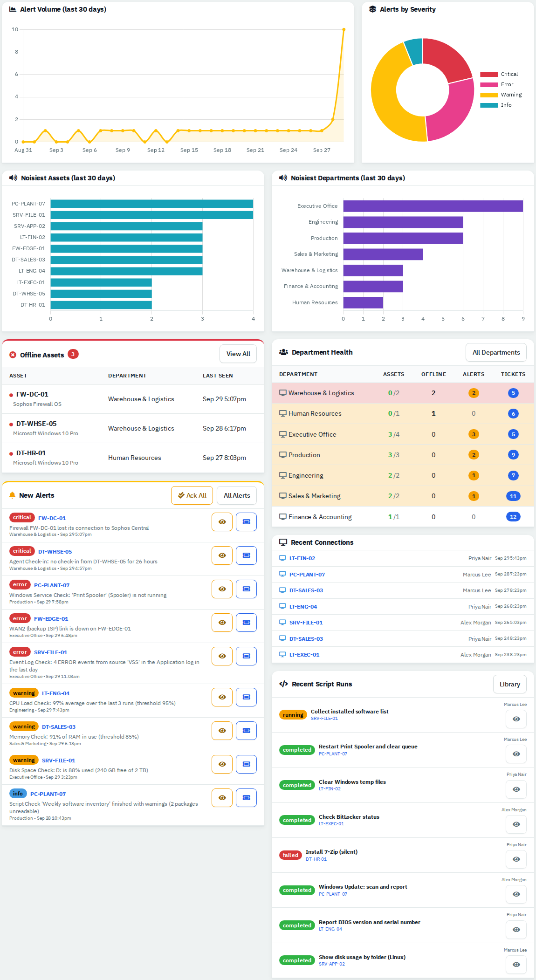Open LT-HR-01... DT-HR-01 link under 7-Zip script
The height and width of the screenshot is (980, 536).
316,859
